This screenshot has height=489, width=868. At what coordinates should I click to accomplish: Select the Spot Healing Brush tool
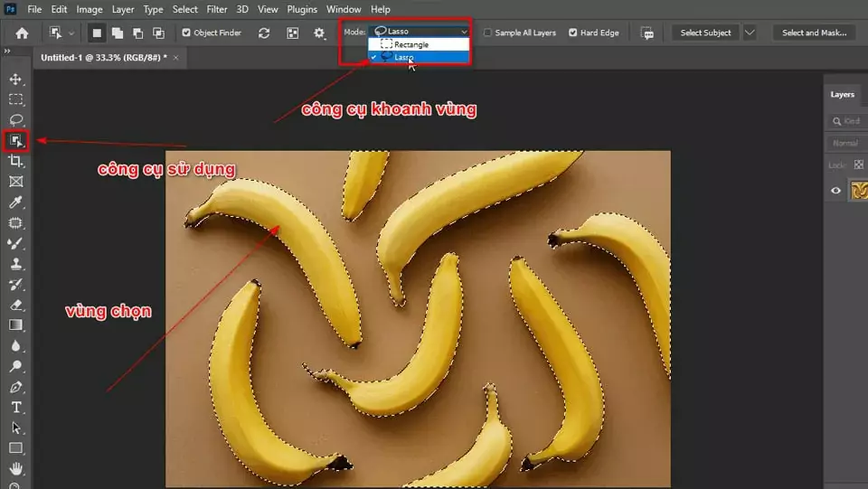(x=15, y=223)
